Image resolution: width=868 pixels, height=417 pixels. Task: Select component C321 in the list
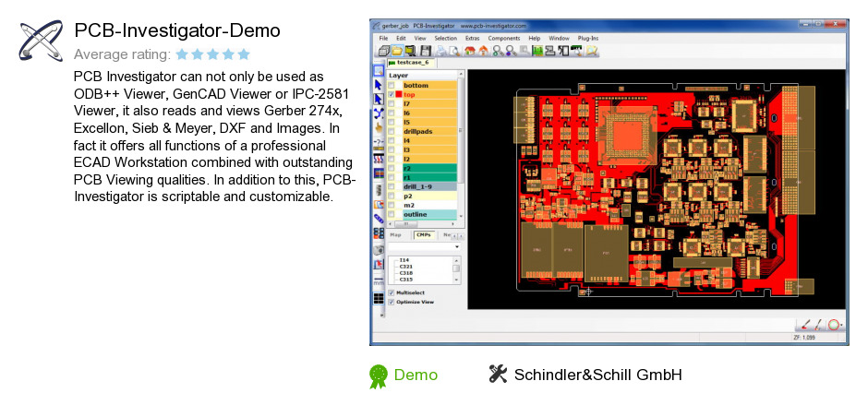point(405,267)
